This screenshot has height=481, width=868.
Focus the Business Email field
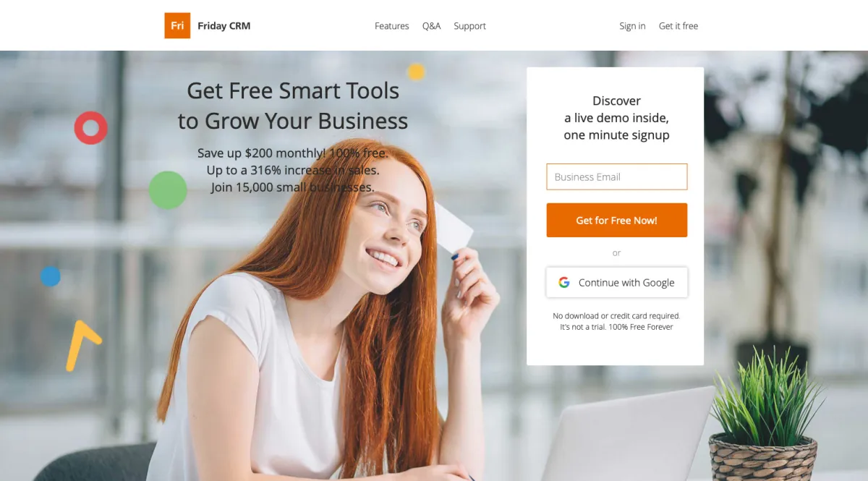[x=617, y=176]
